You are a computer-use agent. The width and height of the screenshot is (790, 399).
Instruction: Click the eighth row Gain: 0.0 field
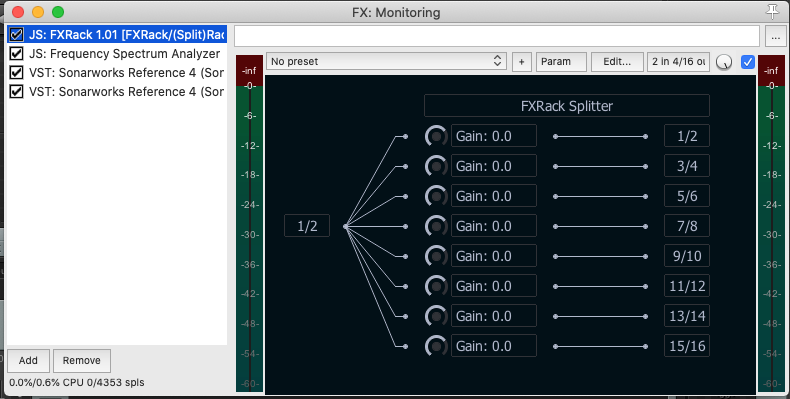pyautogui.click(x=494, y=346)
